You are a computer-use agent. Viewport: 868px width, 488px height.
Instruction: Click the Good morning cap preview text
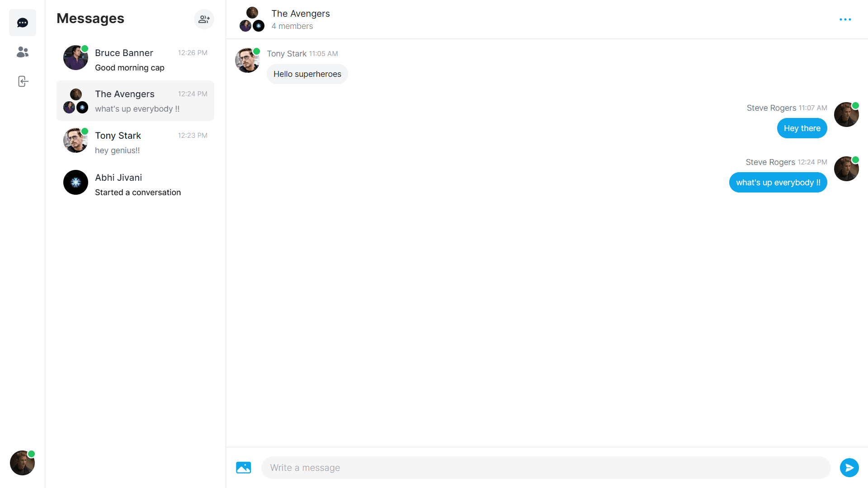129,68
